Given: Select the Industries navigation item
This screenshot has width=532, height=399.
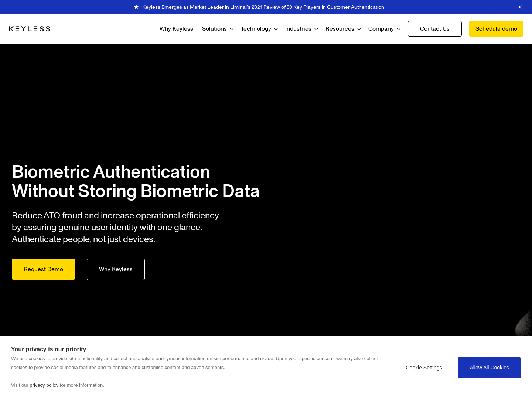Looking at the screenshot, I should point(298,29).
